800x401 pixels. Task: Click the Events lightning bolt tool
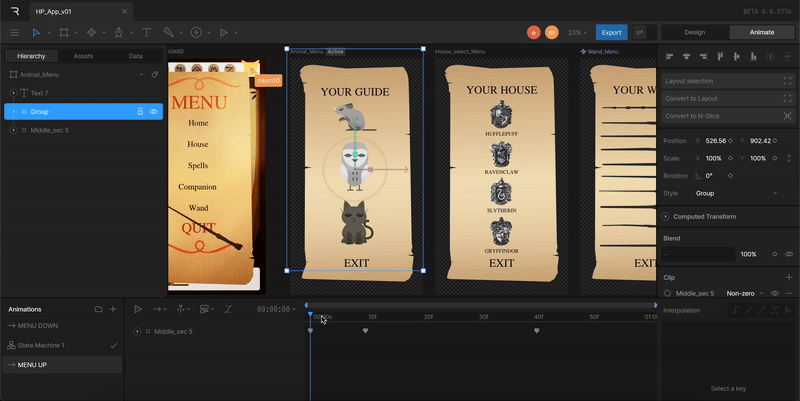pyautogui.click(x=196, y=32)
